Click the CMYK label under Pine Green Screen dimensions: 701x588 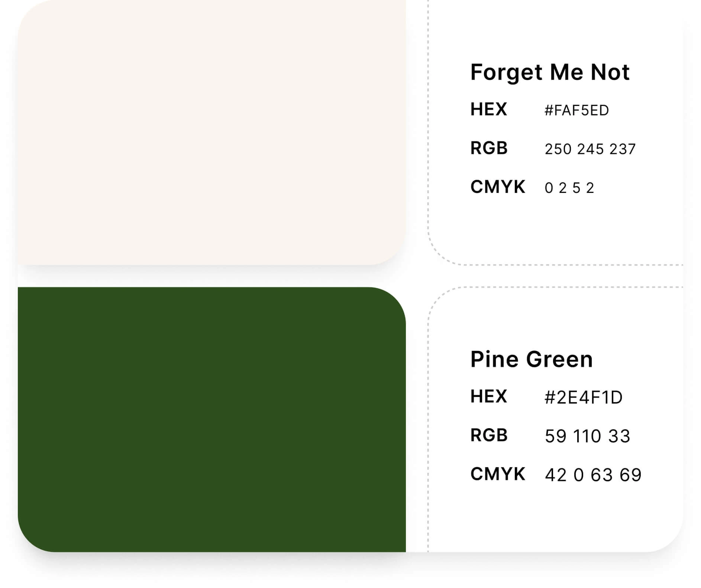pyautogui.click(x=498, y=474)
